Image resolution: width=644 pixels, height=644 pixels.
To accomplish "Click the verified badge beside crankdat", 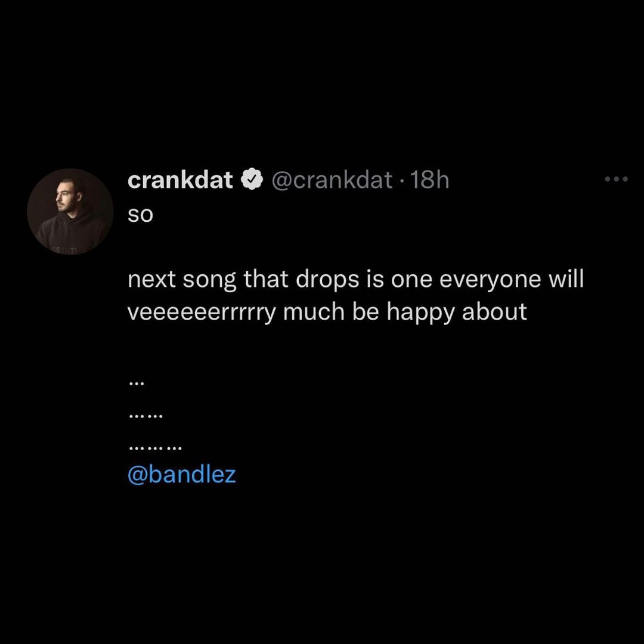I will point(252,179).
